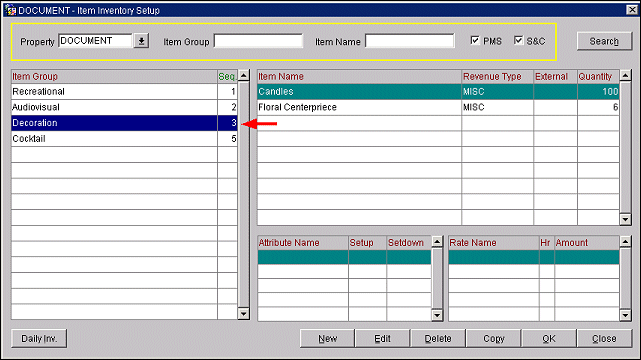Toggle the S&C checkbox
The width and height of the screenshot is (641, 360).
tap(518, 40)
